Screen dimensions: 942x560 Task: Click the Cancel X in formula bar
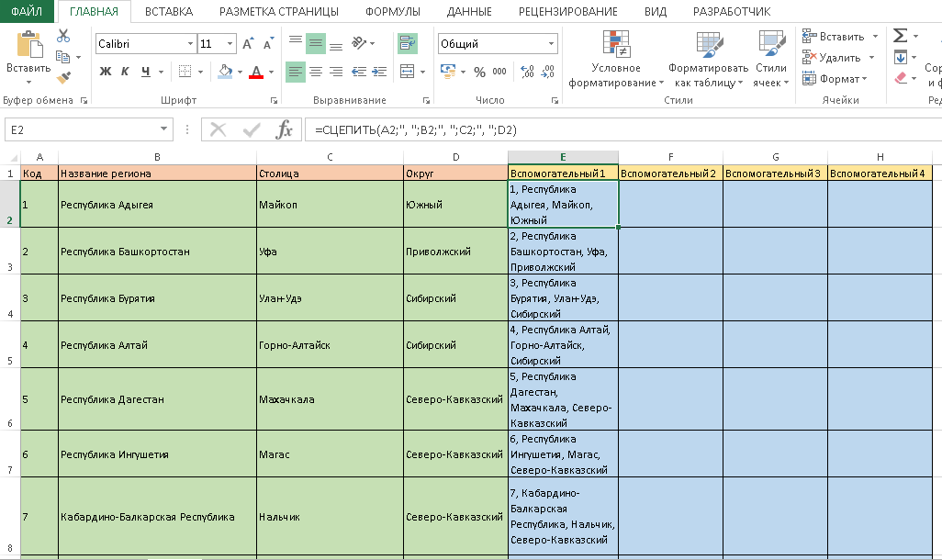tap(219, 129)
